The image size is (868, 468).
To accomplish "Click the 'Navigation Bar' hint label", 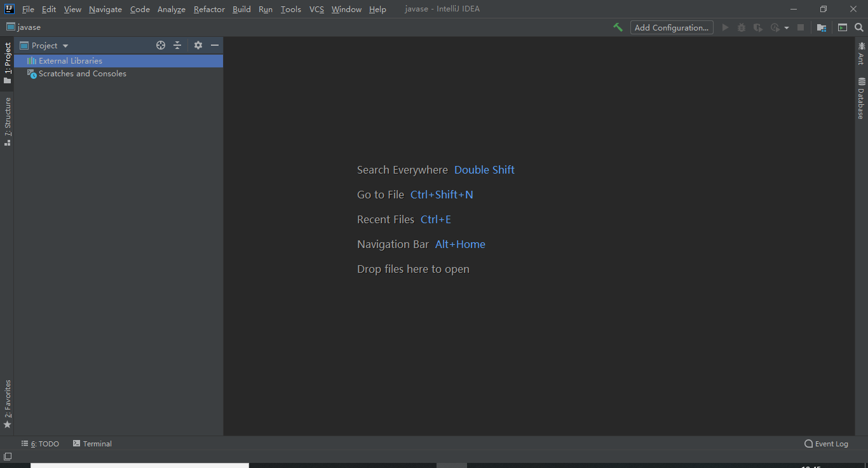I will coord(393,244).
